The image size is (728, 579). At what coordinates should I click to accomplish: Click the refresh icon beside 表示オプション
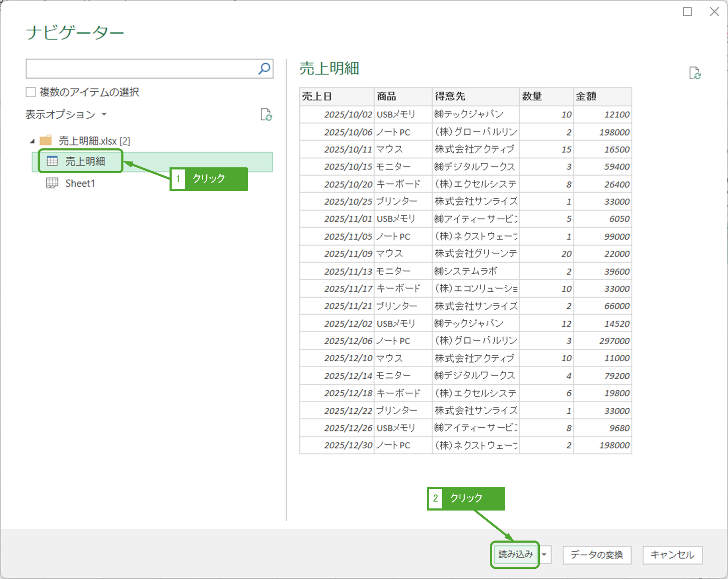pyautogui.click(x=266, y=115)
